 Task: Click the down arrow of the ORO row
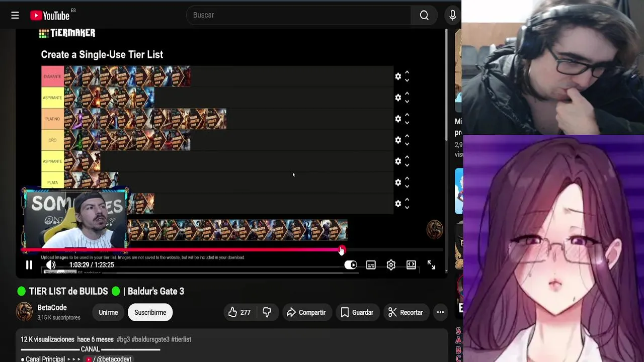point(407,143)
